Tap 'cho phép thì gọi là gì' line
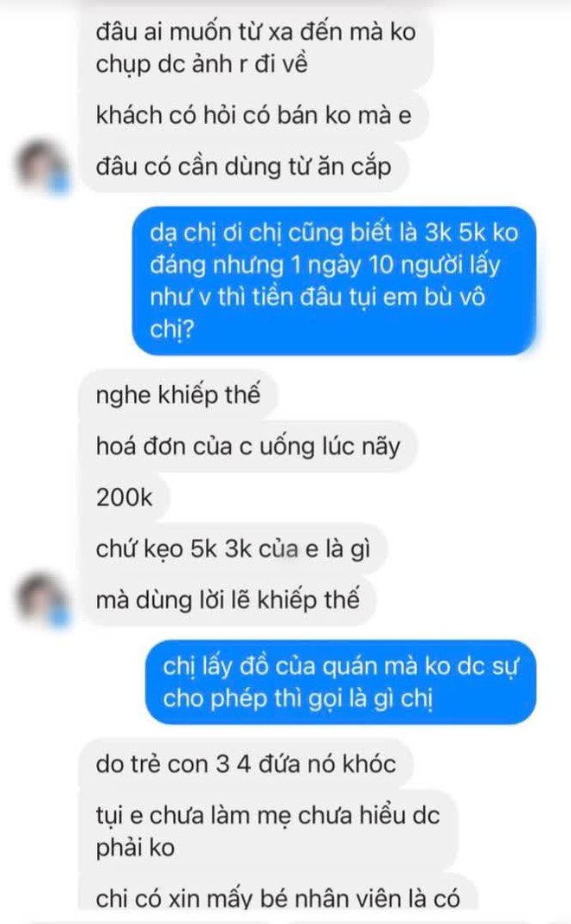Viewport: 571px width, 924px height. click(298, 699)
